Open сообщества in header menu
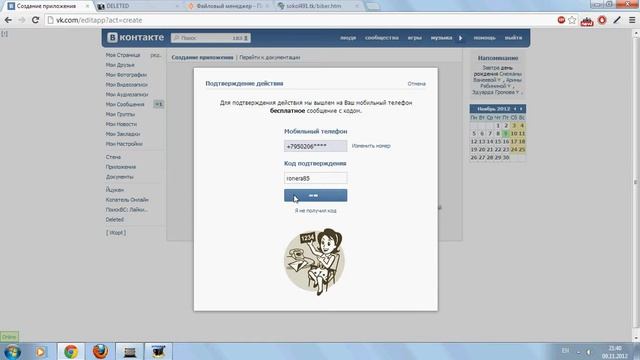640x360 pixels. click(x=382, y=38)
